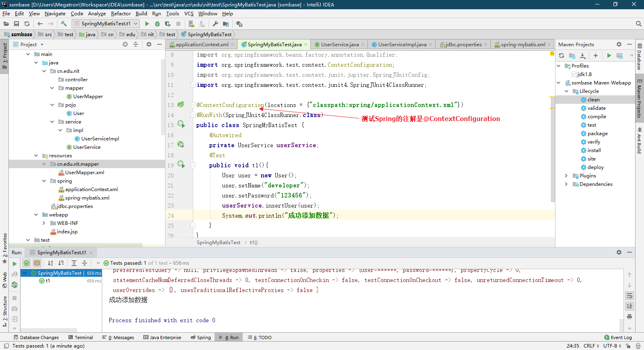
Task: Toggle the jdk1.8 profile checkbox
Action: click(x=574, y=74)
